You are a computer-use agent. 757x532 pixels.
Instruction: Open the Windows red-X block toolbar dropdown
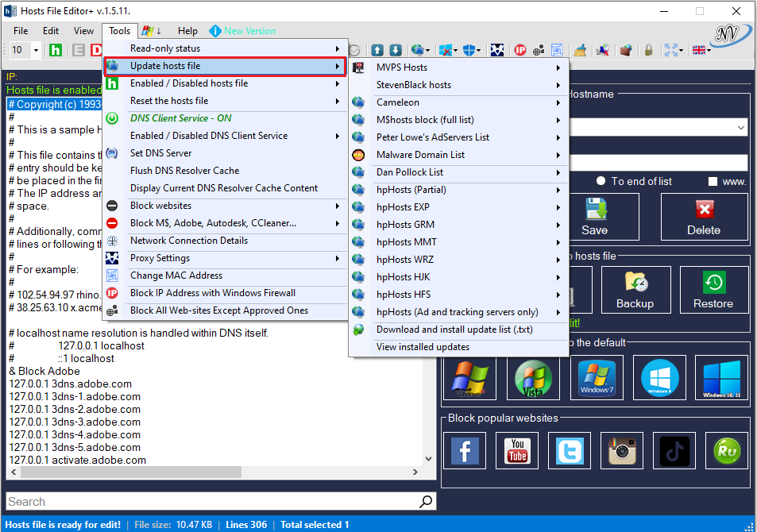(x=456, y=50)
